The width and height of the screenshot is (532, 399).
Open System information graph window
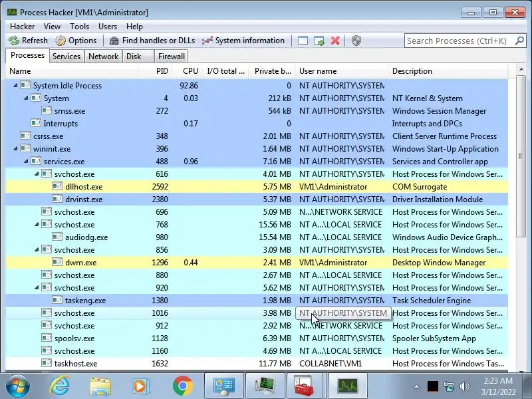[x=243, y=41]
